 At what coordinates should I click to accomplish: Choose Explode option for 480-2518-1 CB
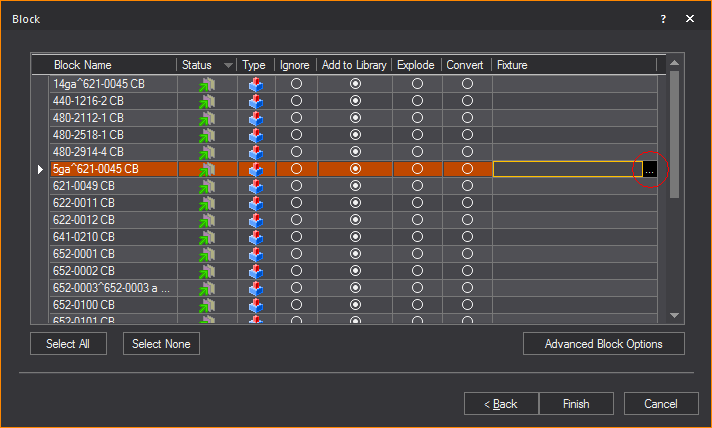point(417,136)
